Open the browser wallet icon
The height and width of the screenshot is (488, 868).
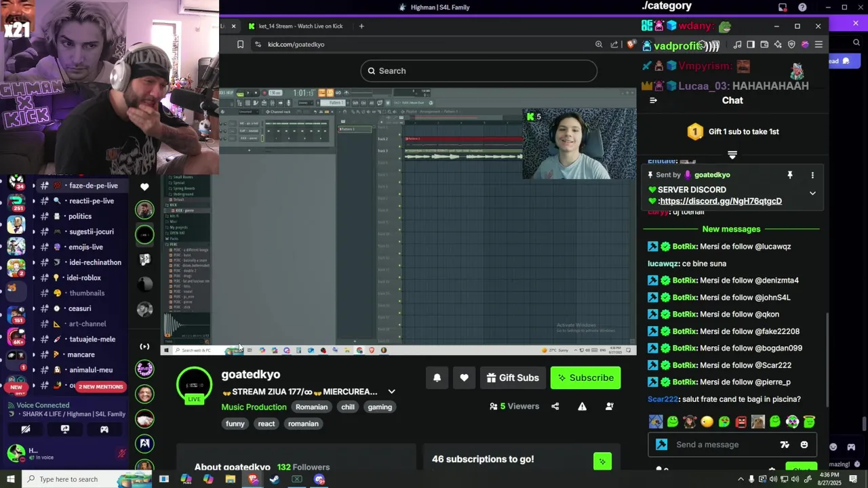tap(764, 44)
